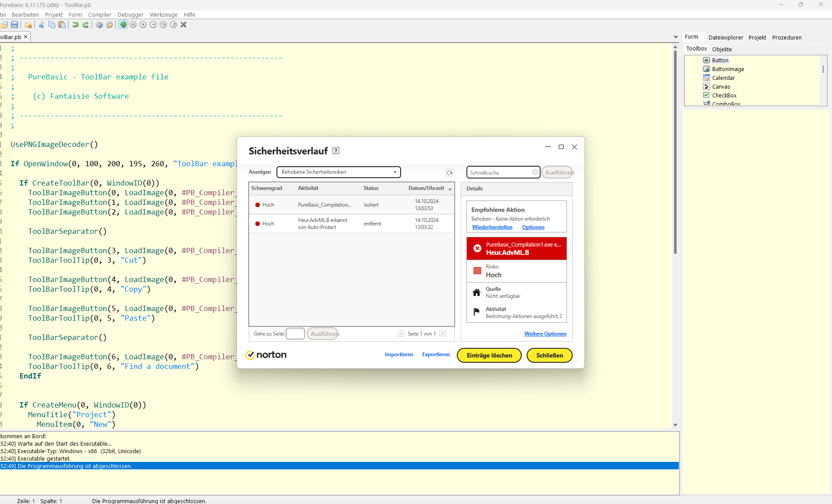832x504 pixels.
Task: Click the green Undo arrow
Action: pyautogui.click(x=75, y=25)
